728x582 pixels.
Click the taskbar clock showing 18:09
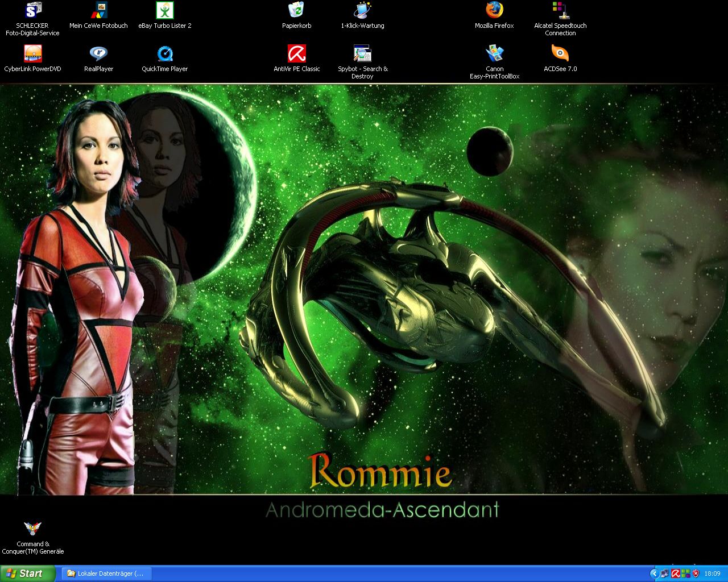coord(712,573)
